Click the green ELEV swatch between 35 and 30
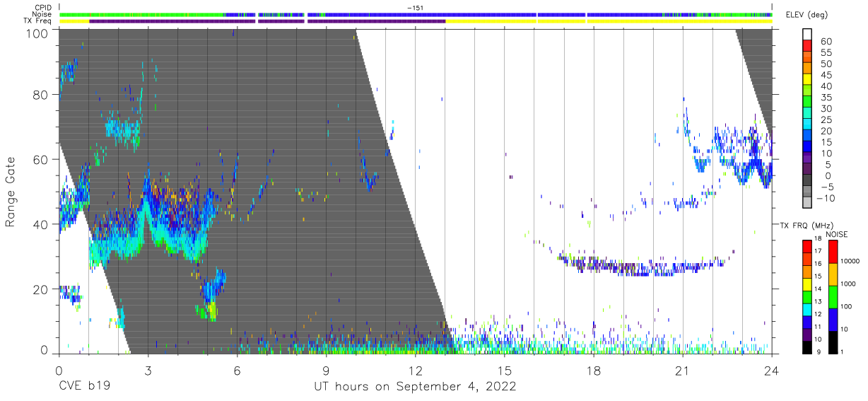 [807, 103]
